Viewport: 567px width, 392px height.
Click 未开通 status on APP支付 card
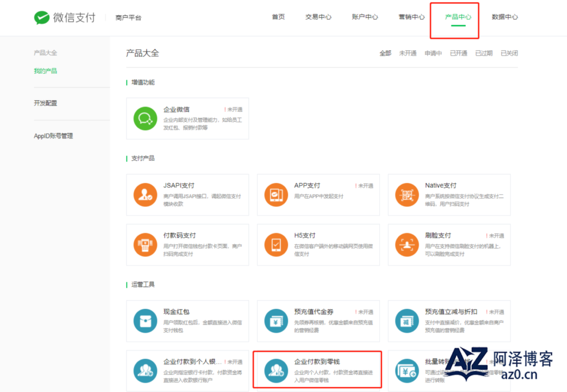tap(364, 186)
